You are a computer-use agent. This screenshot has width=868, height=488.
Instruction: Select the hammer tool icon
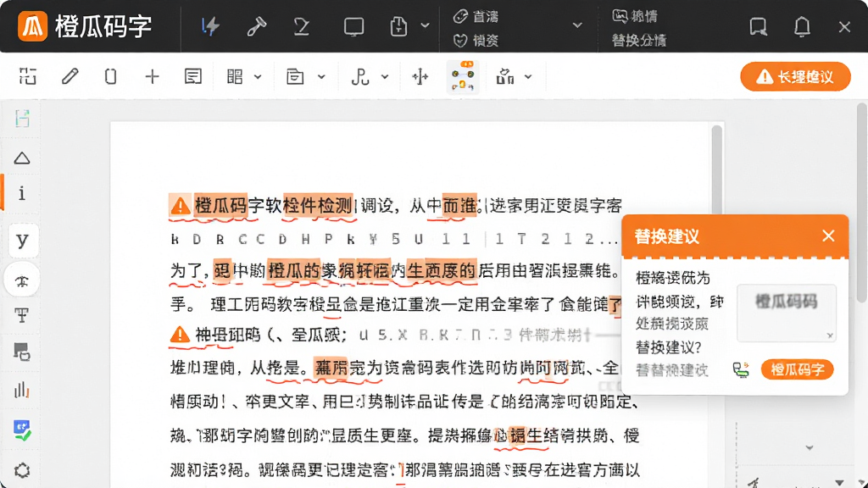click(256, 26)
